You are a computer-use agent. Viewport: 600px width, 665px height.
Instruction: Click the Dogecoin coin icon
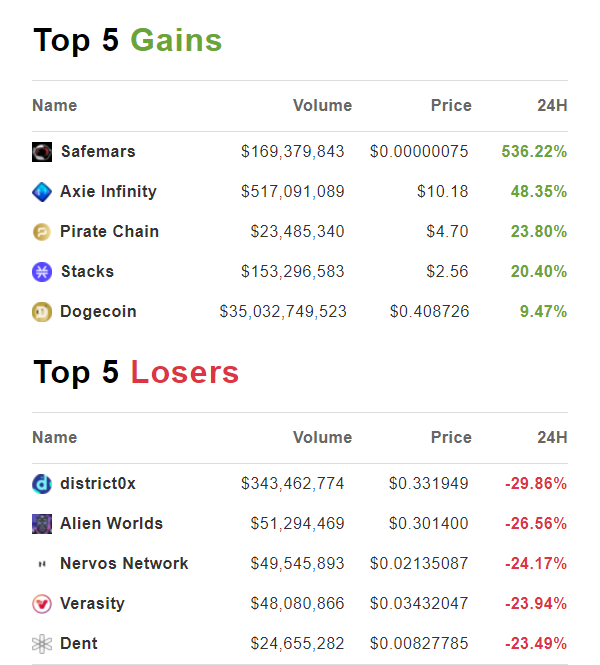(x=42, y=312)
